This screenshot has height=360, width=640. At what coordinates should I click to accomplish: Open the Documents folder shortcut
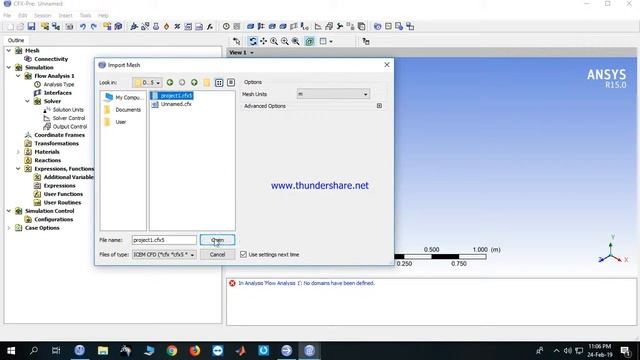pyautogui.click(x=123, y=110)
